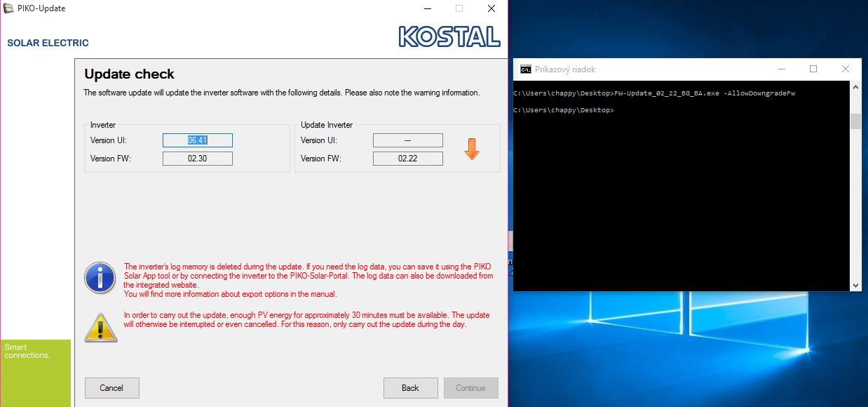Open the Príkazový riadok window system menu icon

click(x=525, y=69)
